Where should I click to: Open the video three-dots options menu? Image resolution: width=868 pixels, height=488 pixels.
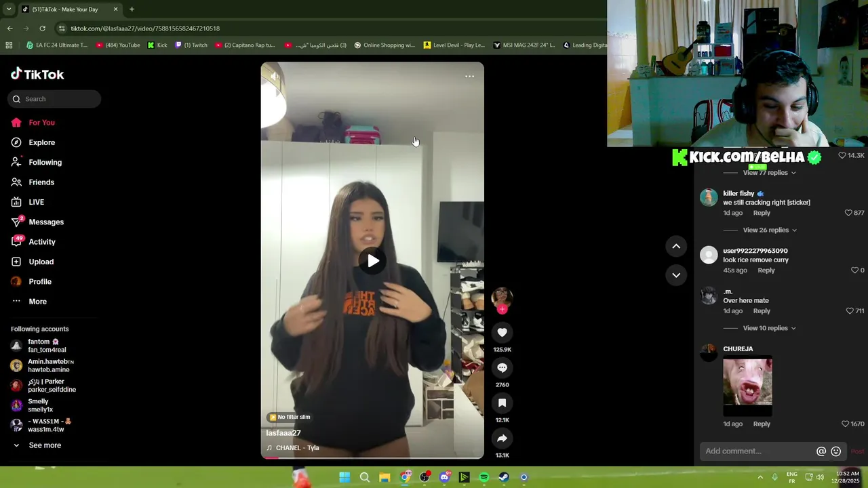tap(469, 77)
